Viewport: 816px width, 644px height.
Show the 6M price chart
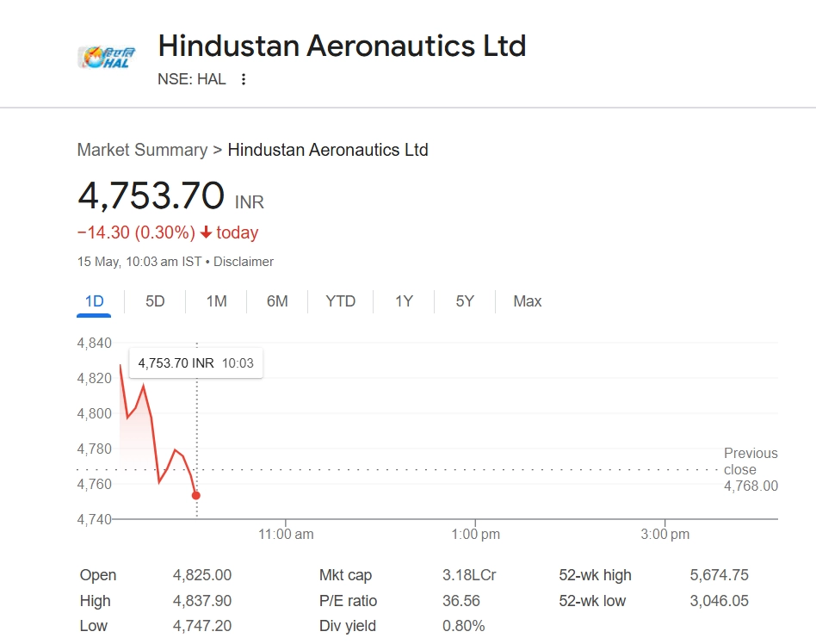[x=277, y=301]
